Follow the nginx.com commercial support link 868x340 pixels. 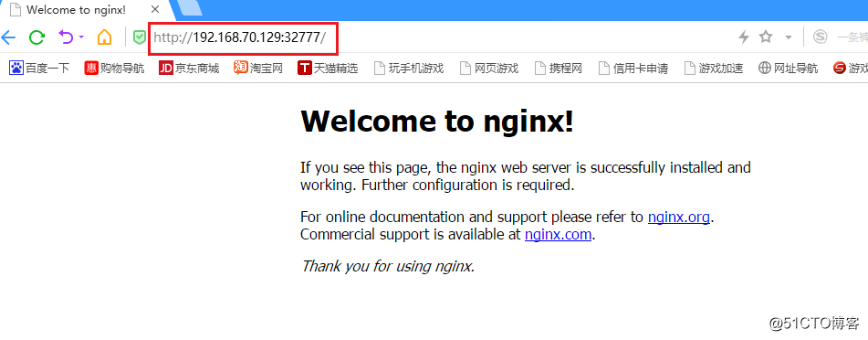[x=558, y=235]
